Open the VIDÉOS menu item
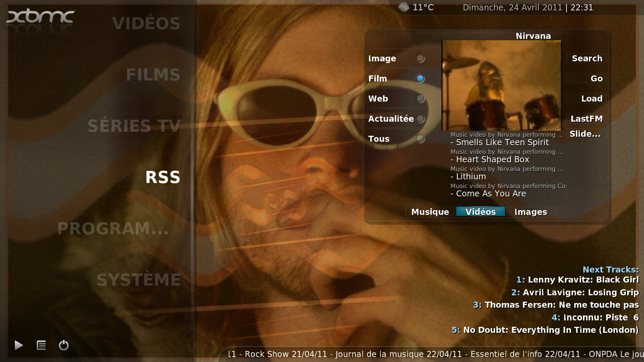This screenshot has height=362, width=644. [146, 23]
